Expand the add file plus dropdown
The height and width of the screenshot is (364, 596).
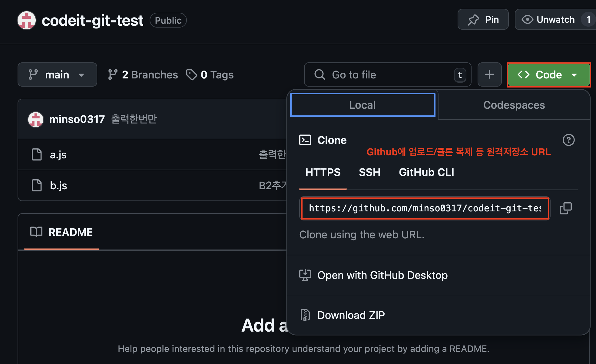tap(489, 74)
